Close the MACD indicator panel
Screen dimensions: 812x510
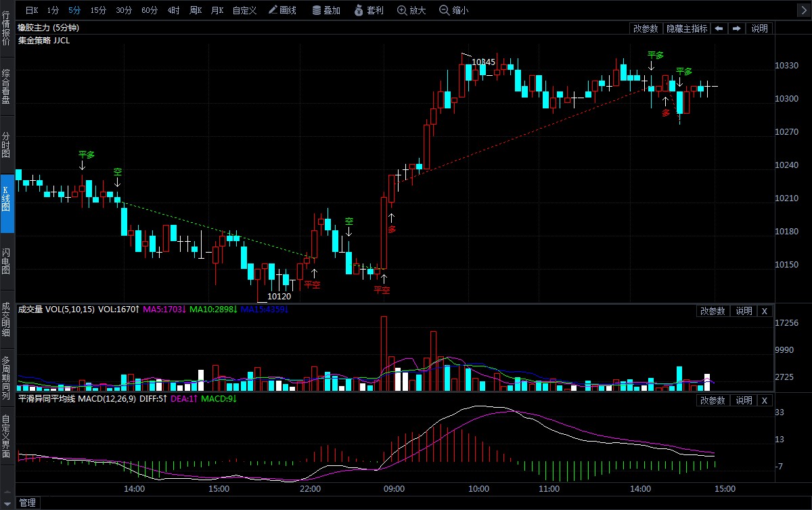765,400
